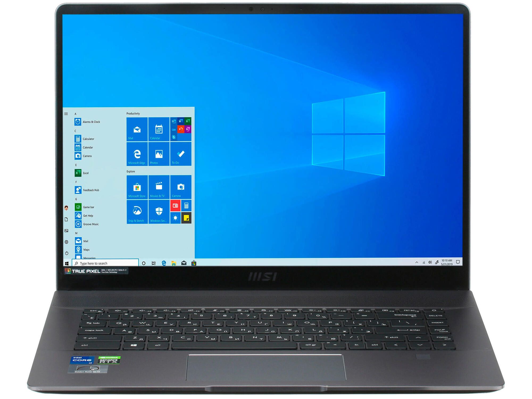The height and width of the screenshot is (399, 532).
Task: Select the To-Do app tile
Action: tap(181, 157)
